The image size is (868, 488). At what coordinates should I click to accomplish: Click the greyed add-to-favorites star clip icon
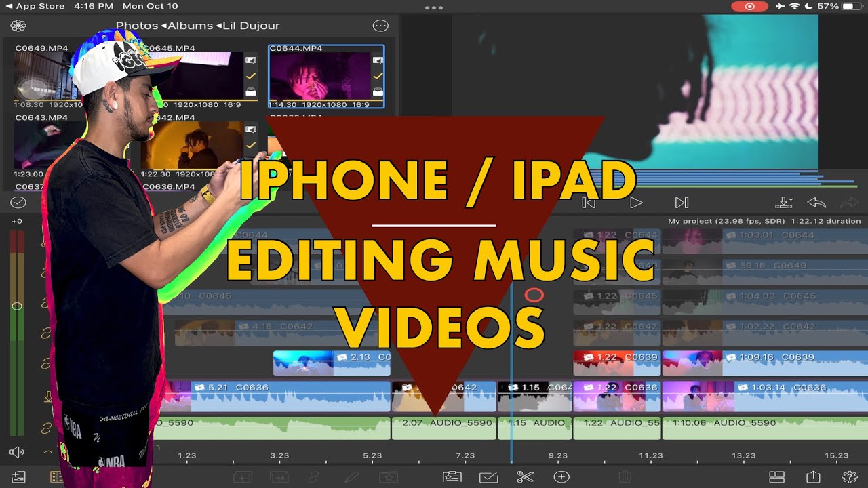coord(389,477)
